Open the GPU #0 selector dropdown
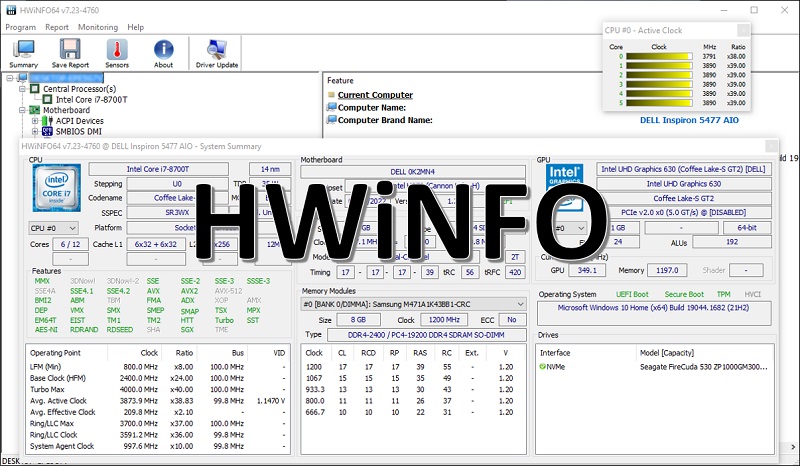This screenshot has height=466, width=800. pos(569,228)
